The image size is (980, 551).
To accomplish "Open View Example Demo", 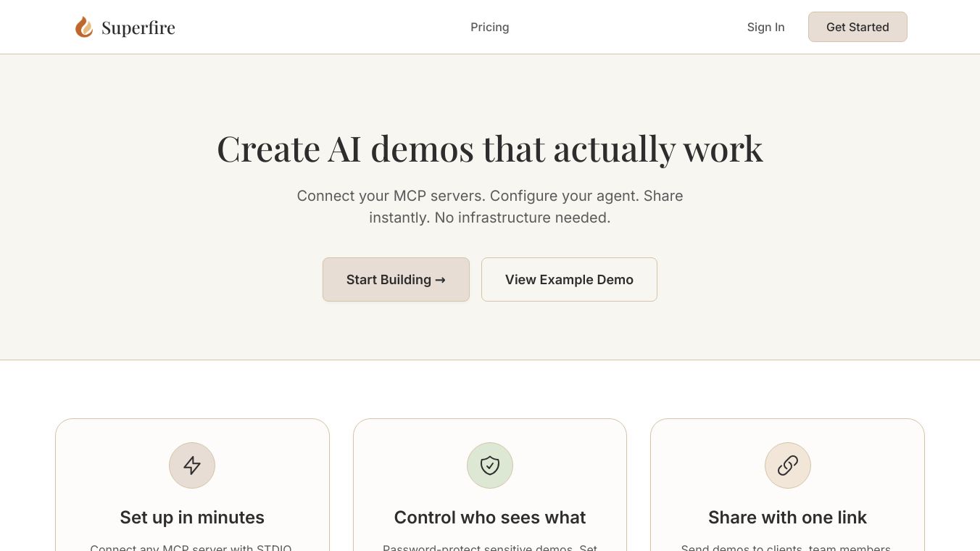I will pos(569,279).
